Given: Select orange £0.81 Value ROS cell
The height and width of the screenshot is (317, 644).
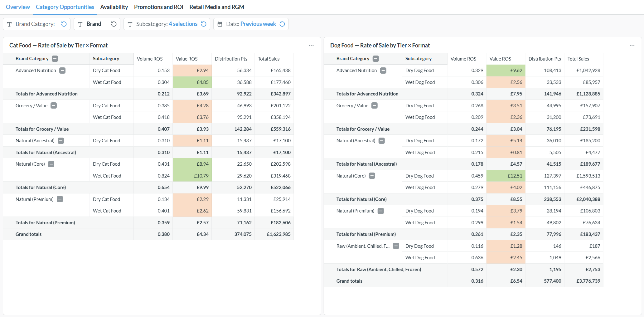Looking at the screenshot, I should (506, 152).
